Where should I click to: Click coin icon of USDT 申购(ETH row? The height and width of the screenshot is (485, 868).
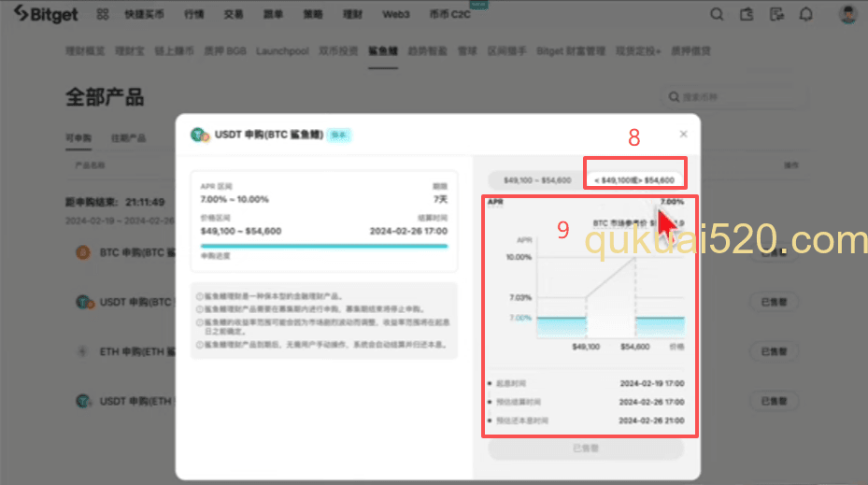coord(83,401)
